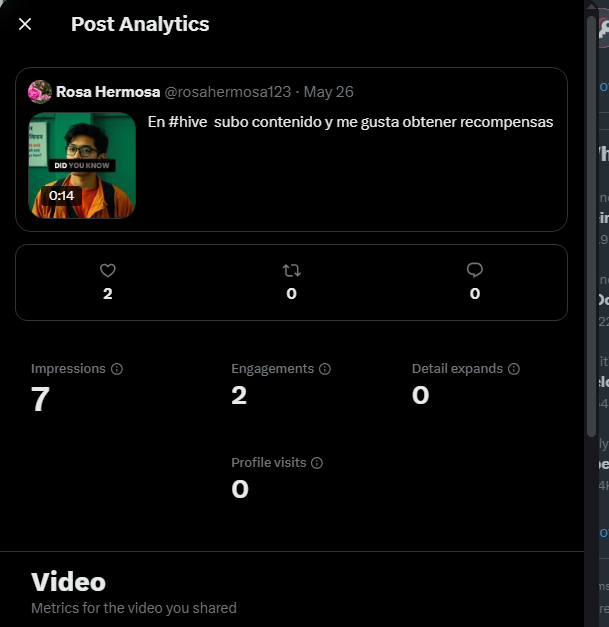
Task: Click the Post Analytics title
Action: tap(140, 24)
